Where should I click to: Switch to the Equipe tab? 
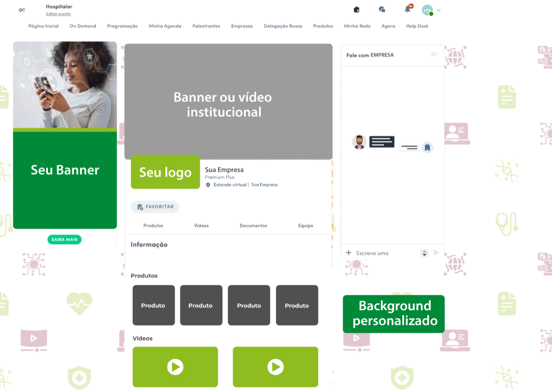(x=306, y=226)
